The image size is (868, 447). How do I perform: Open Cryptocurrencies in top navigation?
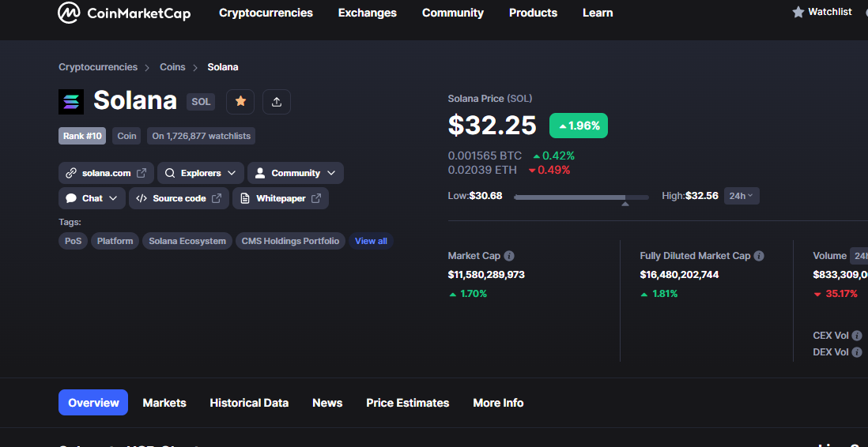tap(266, 13)
